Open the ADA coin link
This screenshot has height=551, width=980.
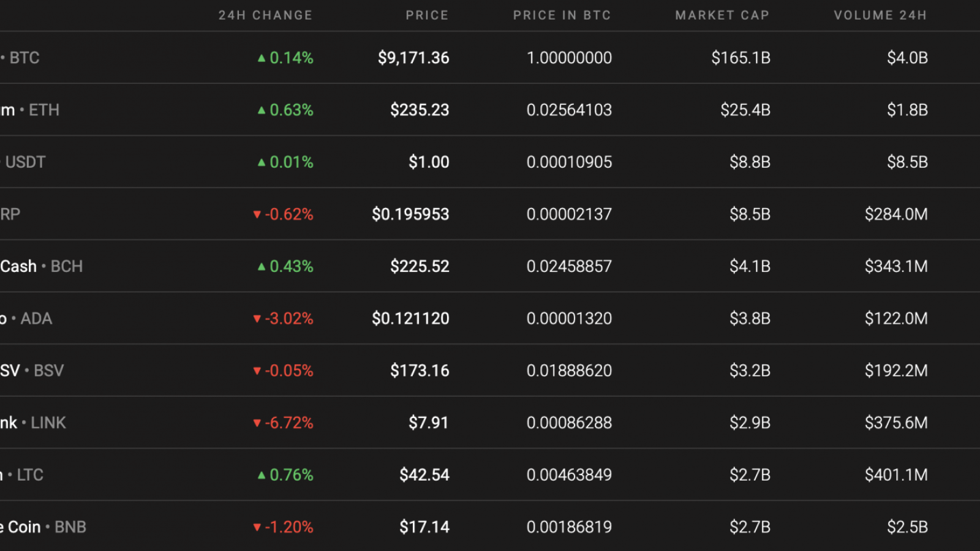coord(36,318)
